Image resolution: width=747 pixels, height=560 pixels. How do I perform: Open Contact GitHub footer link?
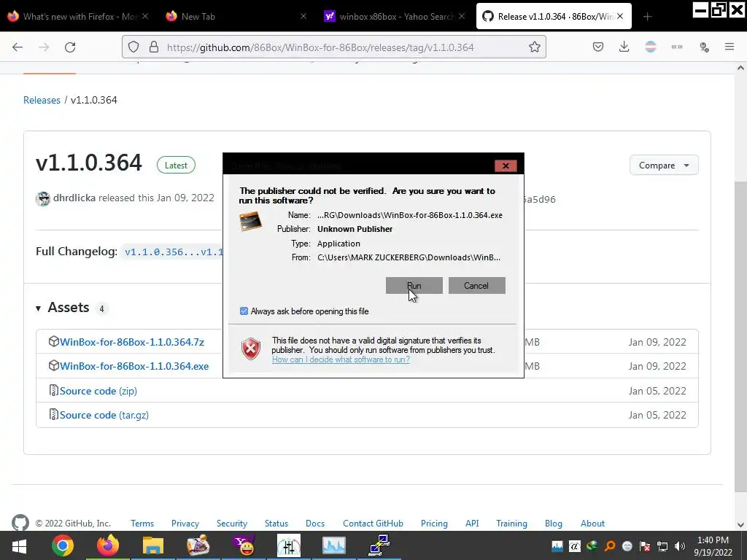pyautogui.click(x=373, y=524)
